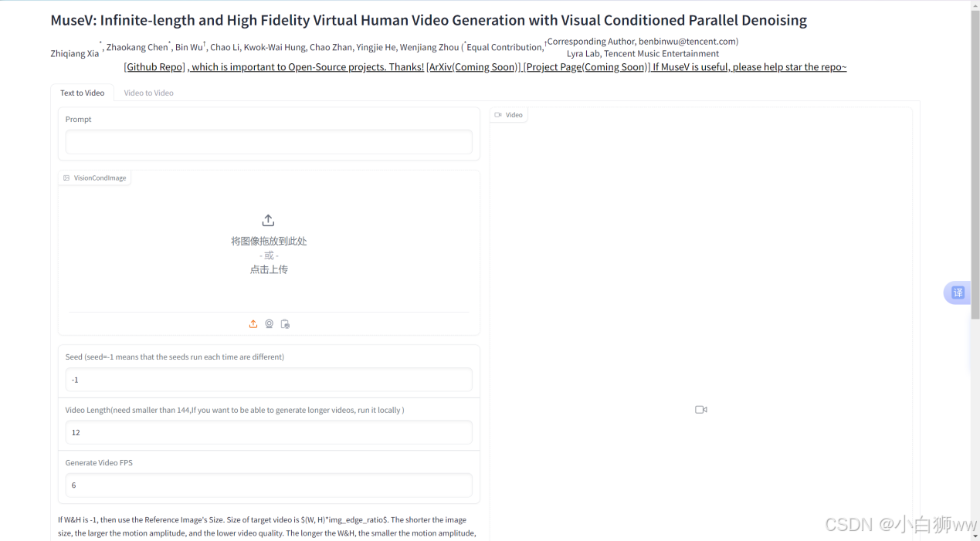Click the Generate Video FPS label
Screen dimensions: 980x541
(x=99, y=463)
